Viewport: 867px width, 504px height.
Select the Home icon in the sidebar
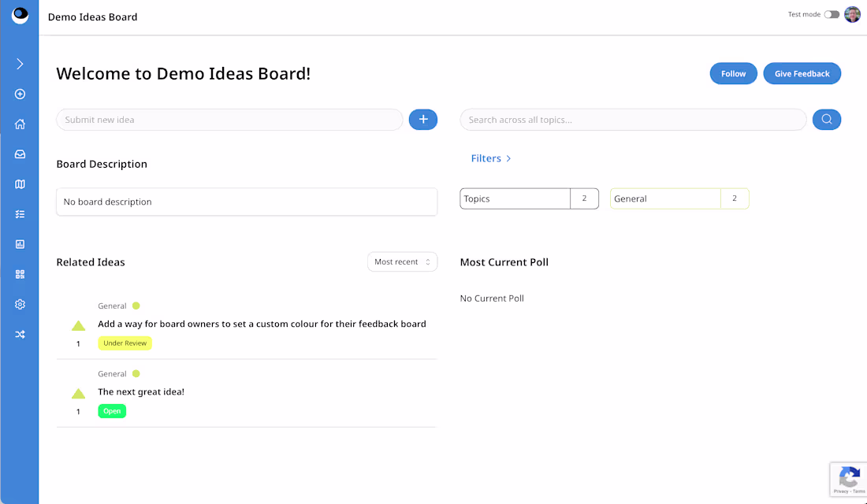click(20, 124)
